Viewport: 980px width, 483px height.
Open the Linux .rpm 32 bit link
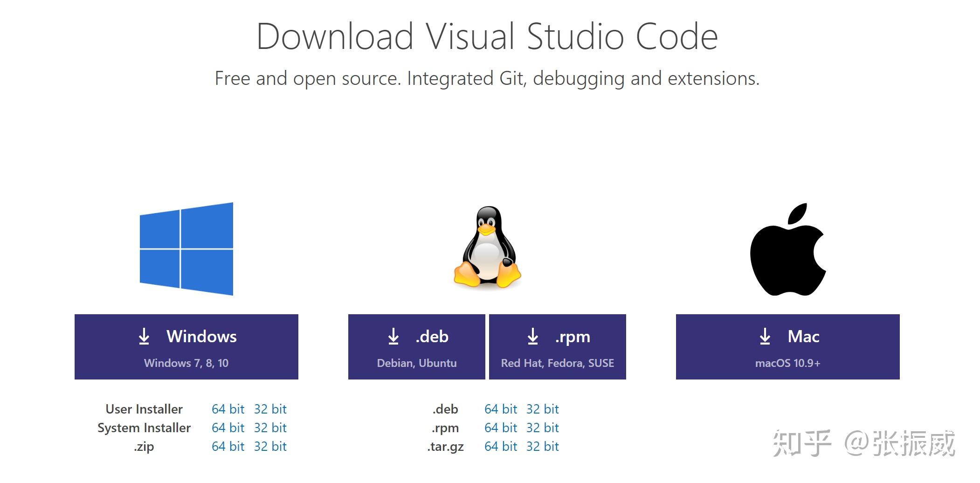click(543, 428)
